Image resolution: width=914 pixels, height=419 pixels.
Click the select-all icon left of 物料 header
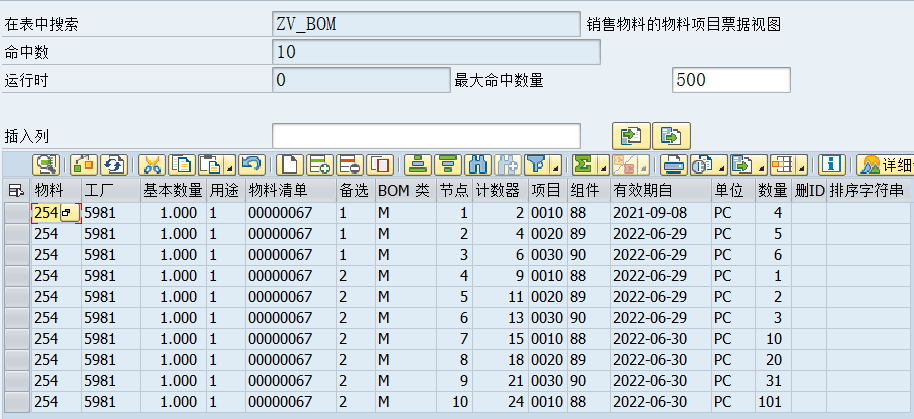16,191
